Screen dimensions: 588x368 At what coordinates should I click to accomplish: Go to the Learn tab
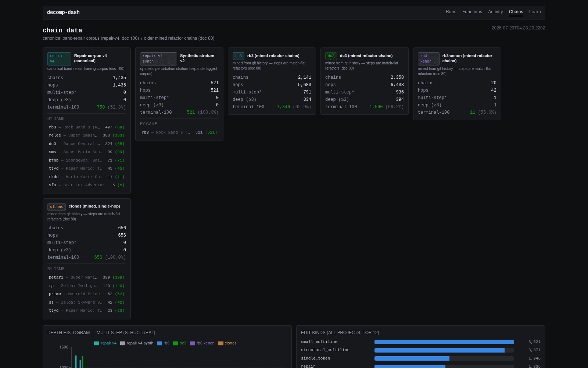pyautogui.click(x=535, y=12)
